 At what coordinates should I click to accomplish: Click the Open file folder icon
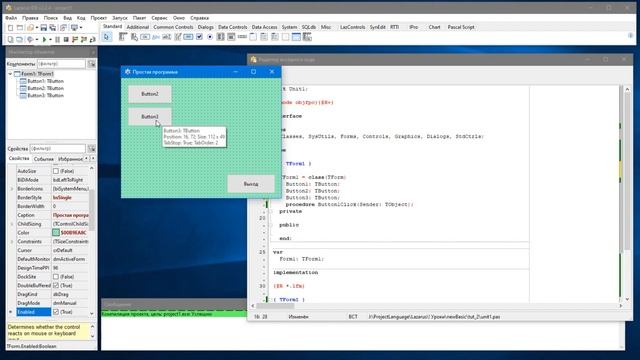pyautogui.click(x=30, y=28)
